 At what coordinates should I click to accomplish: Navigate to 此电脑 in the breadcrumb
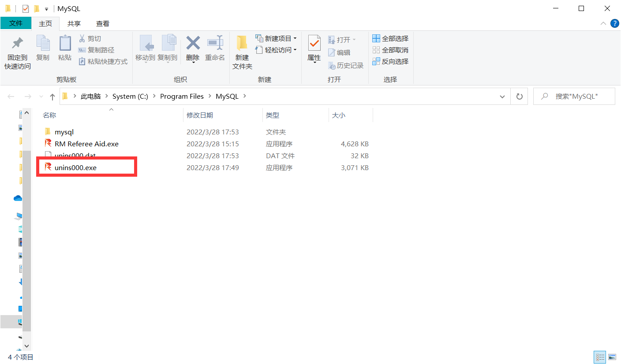pyautogui.click(x=91, y=97)
